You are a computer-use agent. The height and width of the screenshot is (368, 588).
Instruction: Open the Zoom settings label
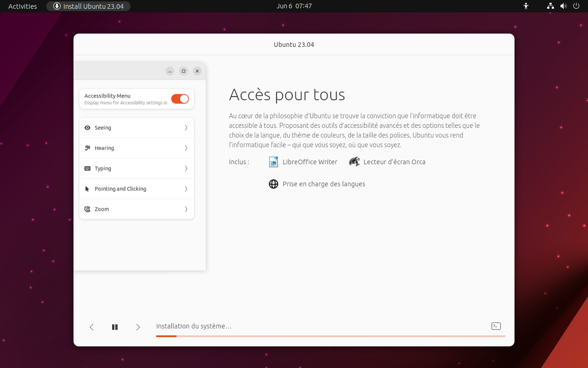pyautogui.click(x=102, y=209)
